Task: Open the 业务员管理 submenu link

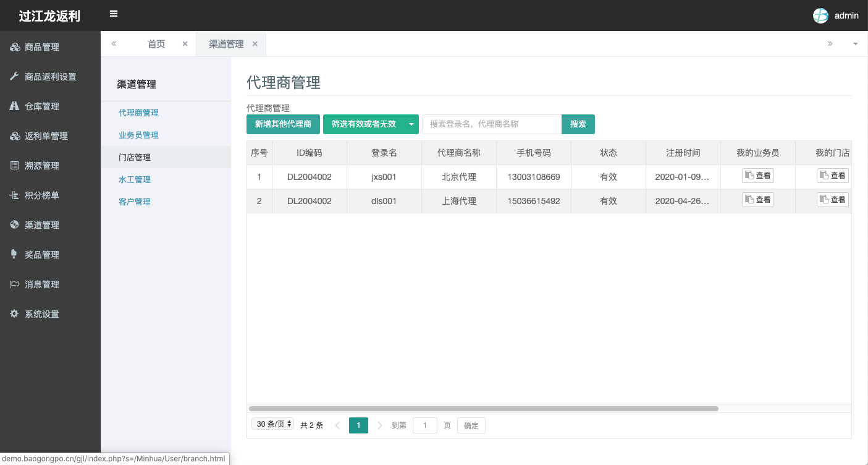Action: click(138, 135)
